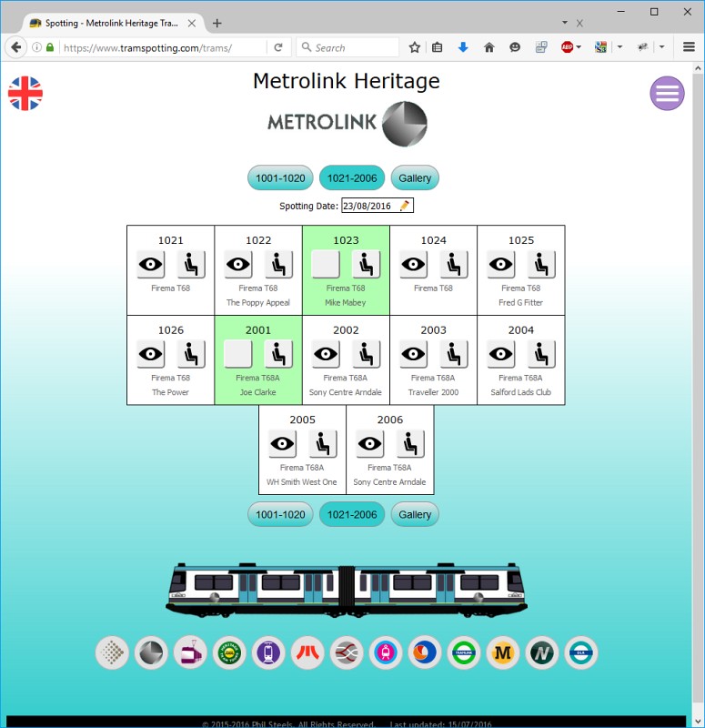Image resolution: width=705 pixels, height=728 pixels.
Task: Click 'WH Smith West One' under 2005
Action: pos(302,482)
